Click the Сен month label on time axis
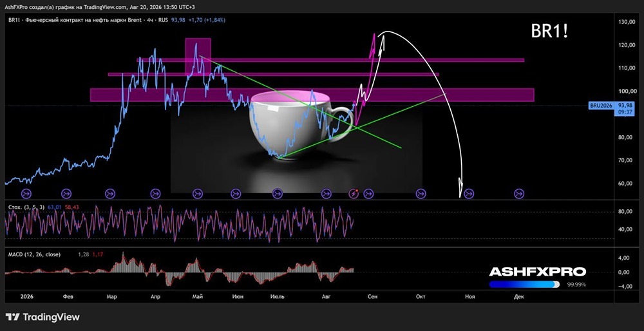 click(372, 296)
